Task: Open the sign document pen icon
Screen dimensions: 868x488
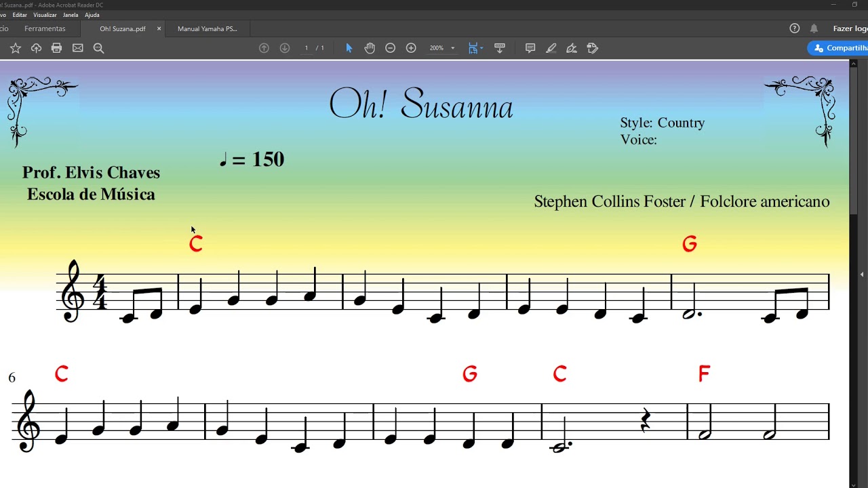Action: tap(572, 48)
